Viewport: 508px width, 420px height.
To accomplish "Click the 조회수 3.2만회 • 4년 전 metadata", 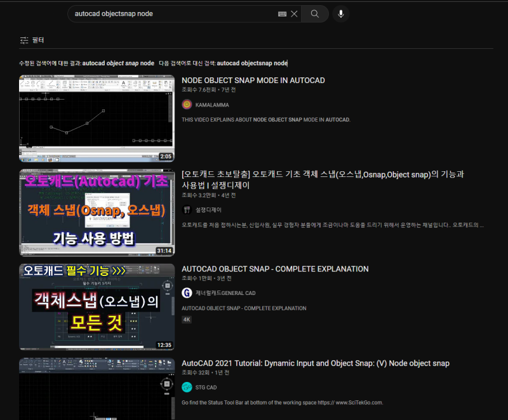I will [209, 195].
